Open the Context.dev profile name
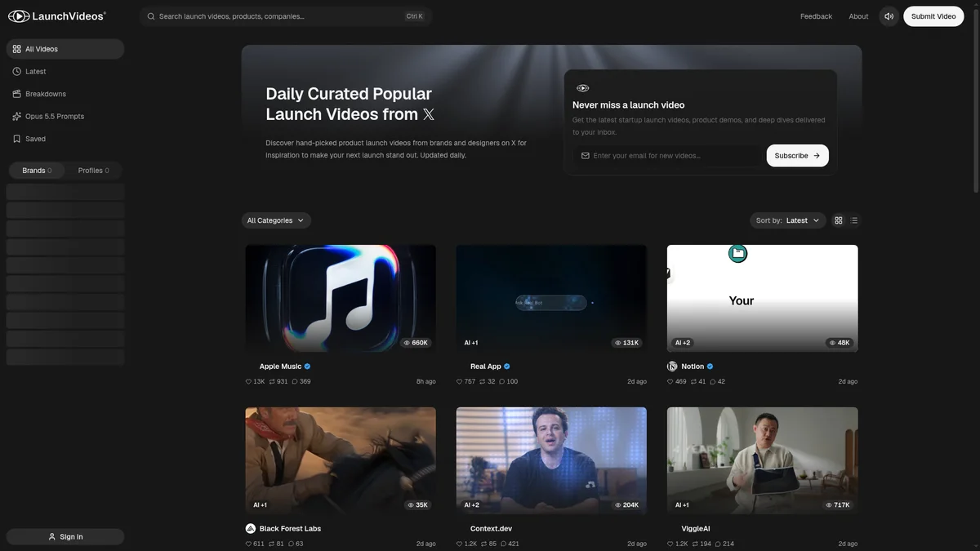Viewport: 980px width, 551px height. coord(492,529)
